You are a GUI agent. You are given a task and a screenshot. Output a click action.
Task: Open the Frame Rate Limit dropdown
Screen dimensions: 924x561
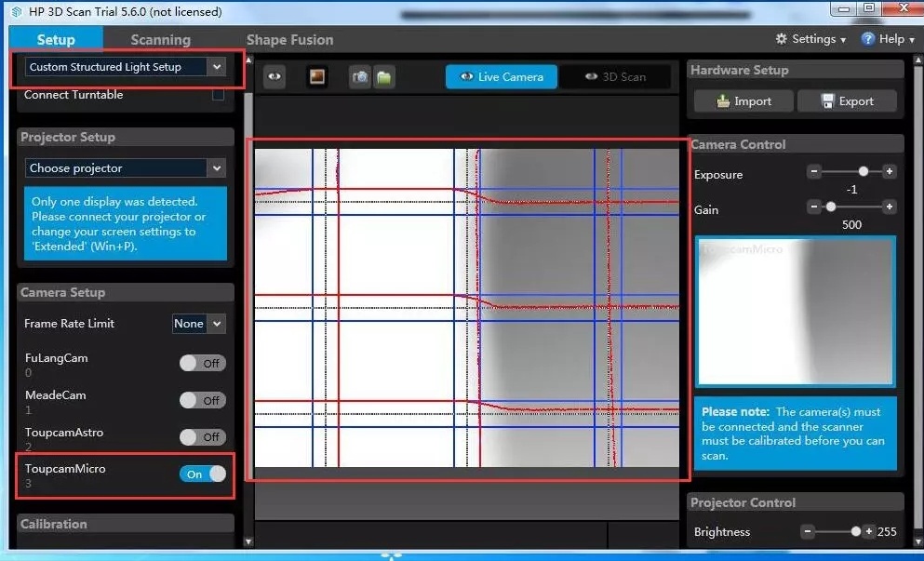pyautogui.click(x=198, y=324)
